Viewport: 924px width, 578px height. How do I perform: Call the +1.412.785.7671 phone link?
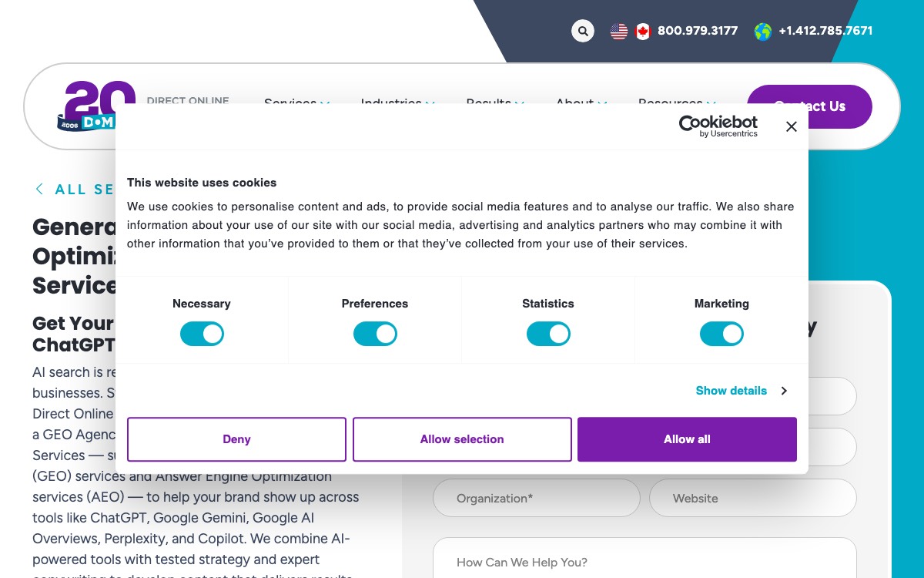[x=825, y=31]
